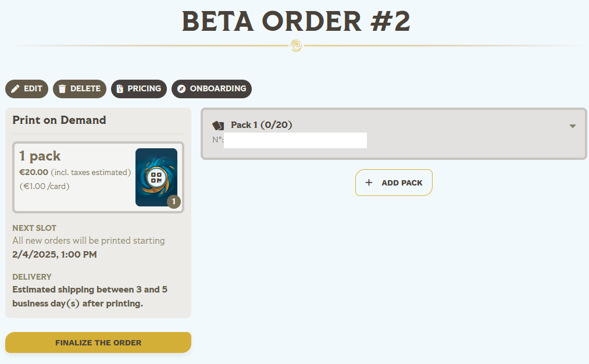This screenshot has height=364, width=589.
Task: Click the compass icon on Onboarding
Action: 181,89
